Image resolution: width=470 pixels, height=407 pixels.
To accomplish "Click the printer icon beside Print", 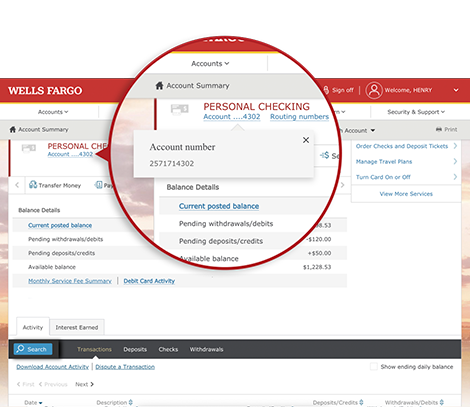I will 439,130.
